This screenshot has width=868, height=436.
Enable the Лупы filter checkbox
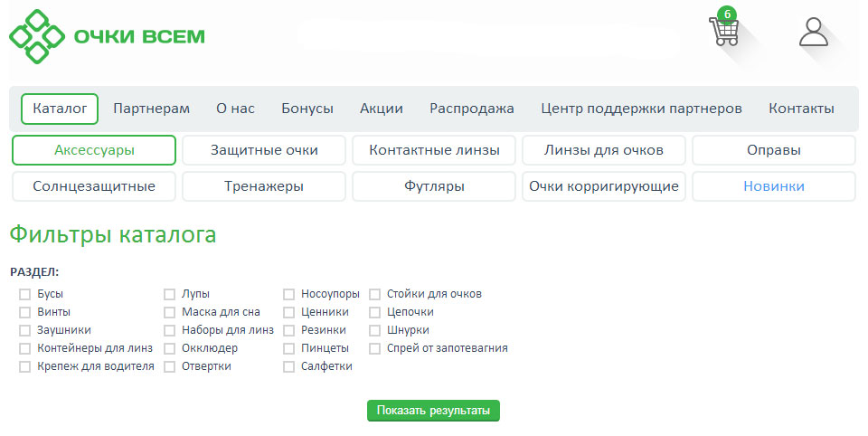(x=169, y=294)
